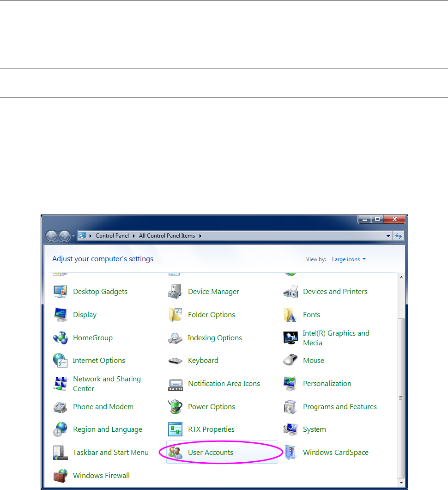Open the User Accounts link
The width and height of the screenshot is (448, 490).
[211, 453]
